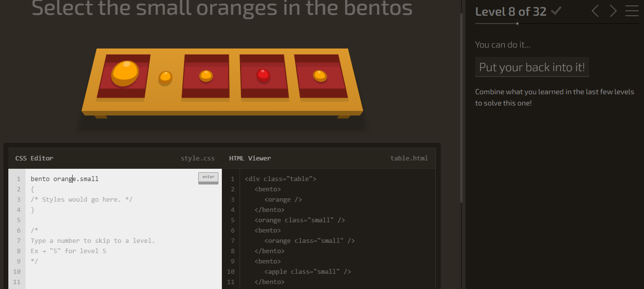Click the div class="table" line in HTML viewer

280,179
